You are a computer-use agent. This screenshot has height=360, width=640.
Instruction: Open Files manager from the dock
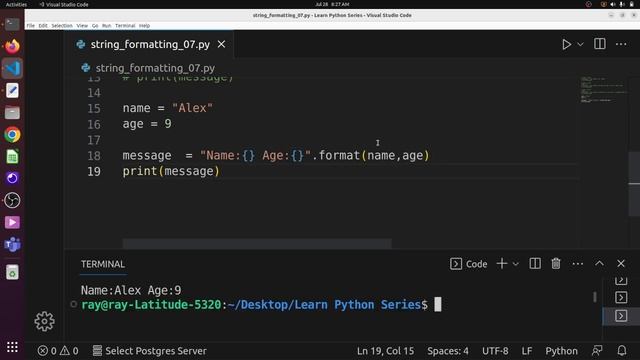(12, 113)
